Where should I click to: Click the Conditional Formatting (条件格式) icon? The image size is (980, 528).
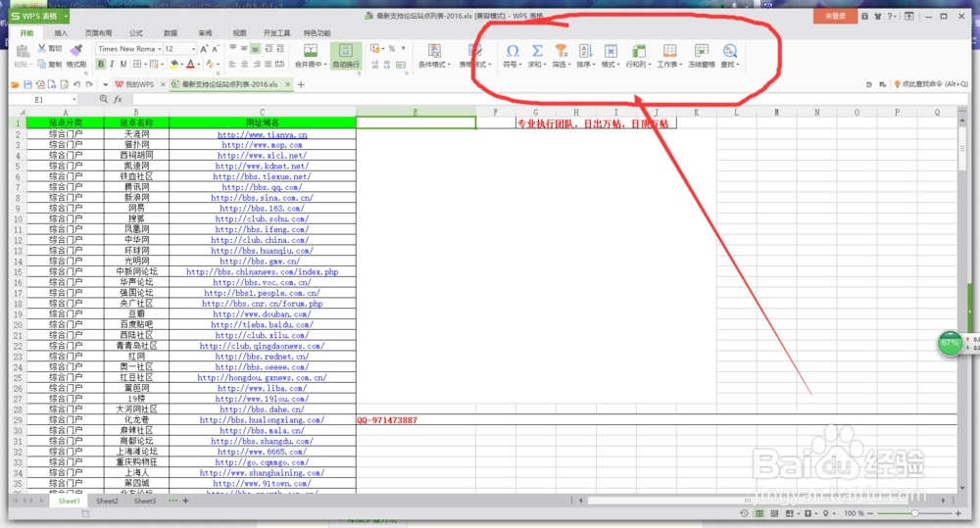pos(434,51)
